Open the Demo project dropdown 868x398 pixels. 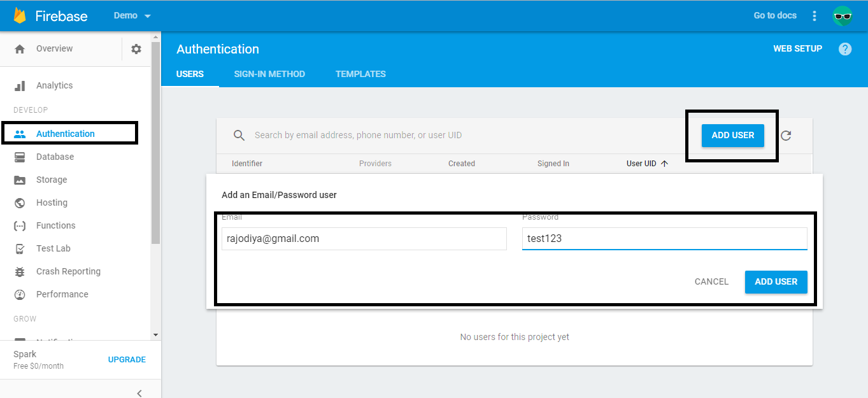click(132, 16)
